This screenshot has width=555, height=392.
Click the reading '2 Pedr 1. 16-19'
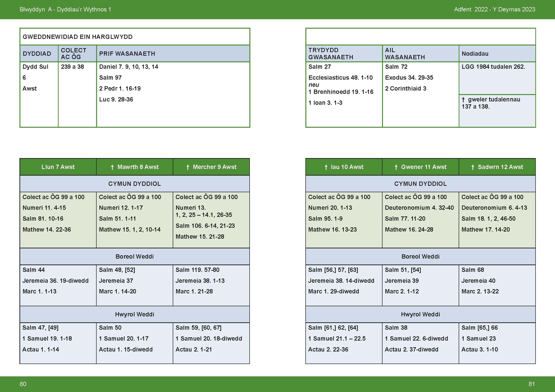tap(120, 88)
